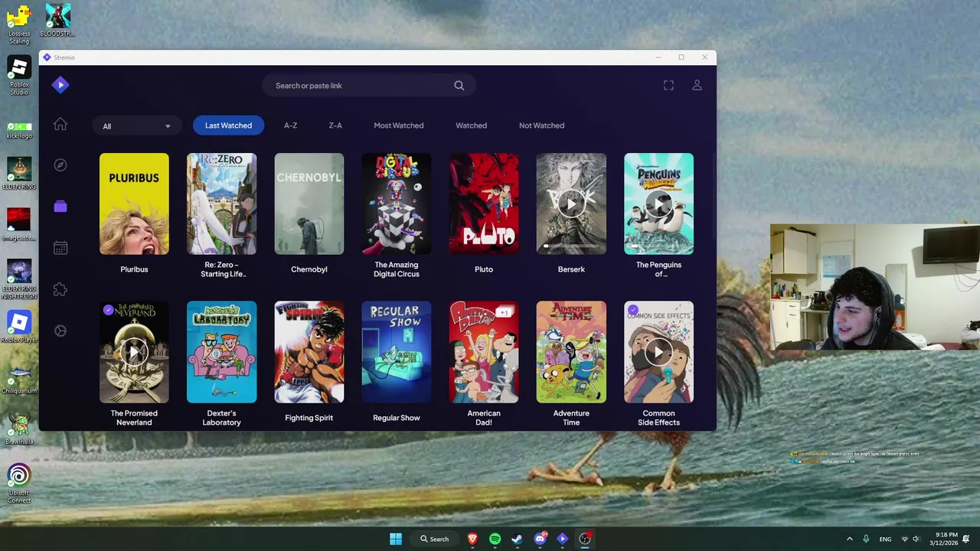Play Berserk from its poster
The image size is (980, 551).
pos(571,204)
